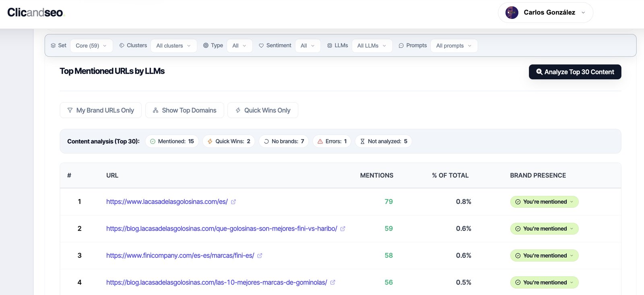Click the funnel icon on My Brand URLs
The height and width of the screenshot is (295, 644).
pos(70,110)
